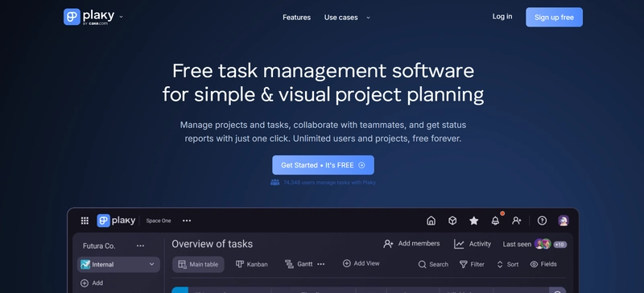Click the Overview of tasks title

(x=212, y=244)
